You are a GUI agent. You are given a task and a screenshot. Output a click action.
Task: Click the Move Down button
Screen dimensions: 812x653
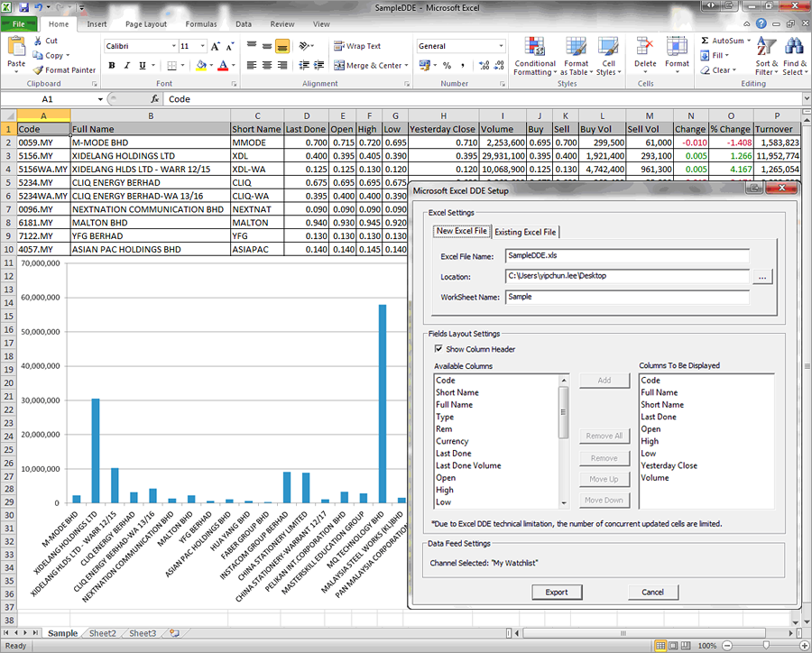(x=604, y=501)
